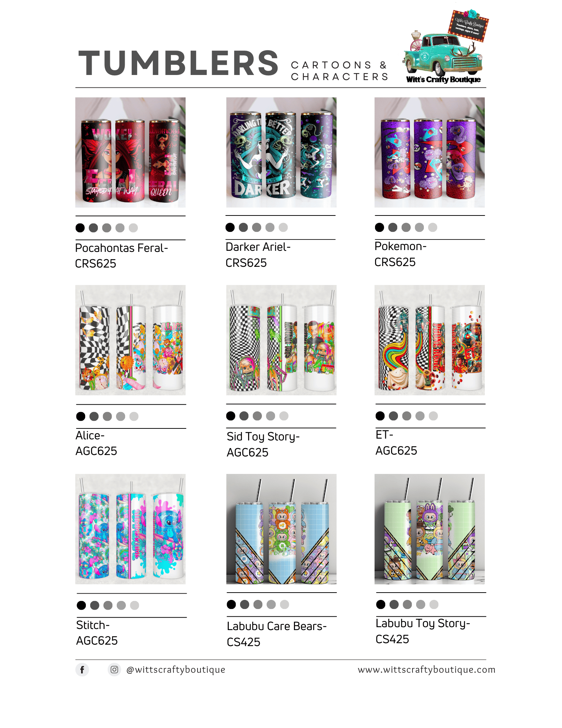
Task: View the Stitch tumbler image
Action: [x=130, y=529]
